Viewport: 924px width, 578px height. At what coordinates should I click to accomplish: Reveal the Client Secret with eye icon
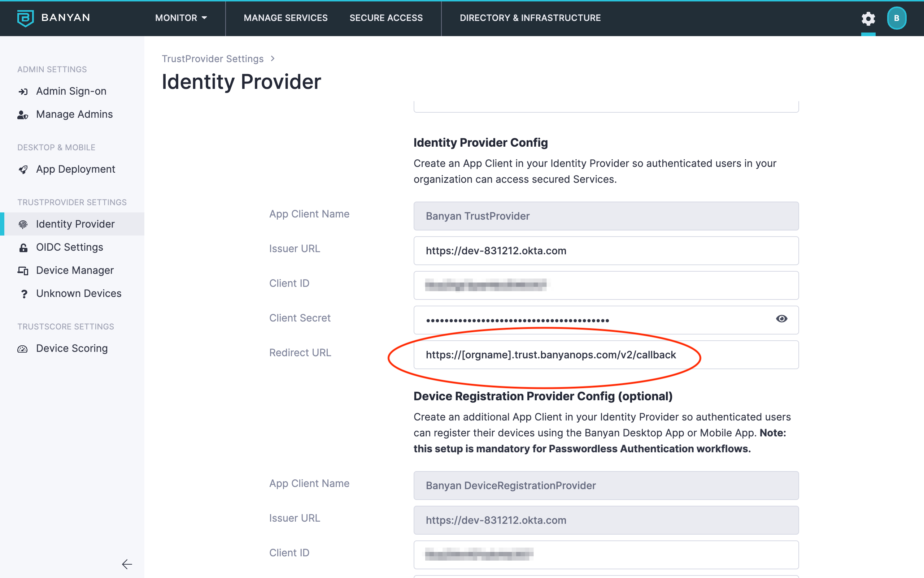tap(781, 318)
